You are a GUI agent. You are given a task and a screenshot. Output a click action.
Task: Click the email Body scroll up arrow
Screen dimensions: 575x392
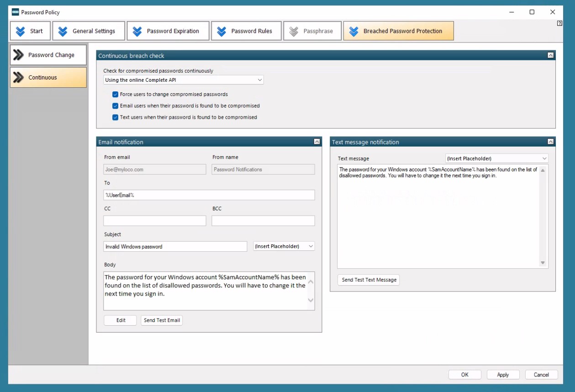pyautogui.click(x=311, y=281)
